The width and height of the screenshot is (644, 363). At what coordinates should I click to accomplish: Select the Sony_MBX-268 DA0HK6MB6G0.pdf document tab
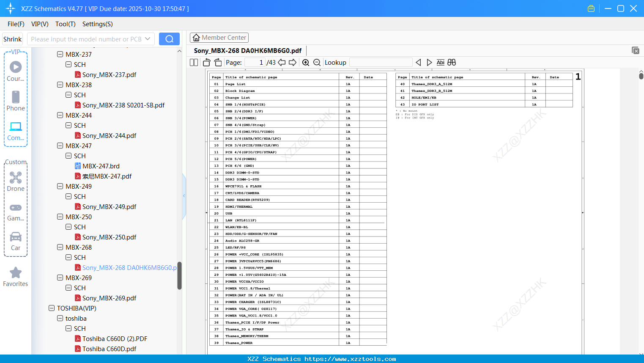[248, 51]
